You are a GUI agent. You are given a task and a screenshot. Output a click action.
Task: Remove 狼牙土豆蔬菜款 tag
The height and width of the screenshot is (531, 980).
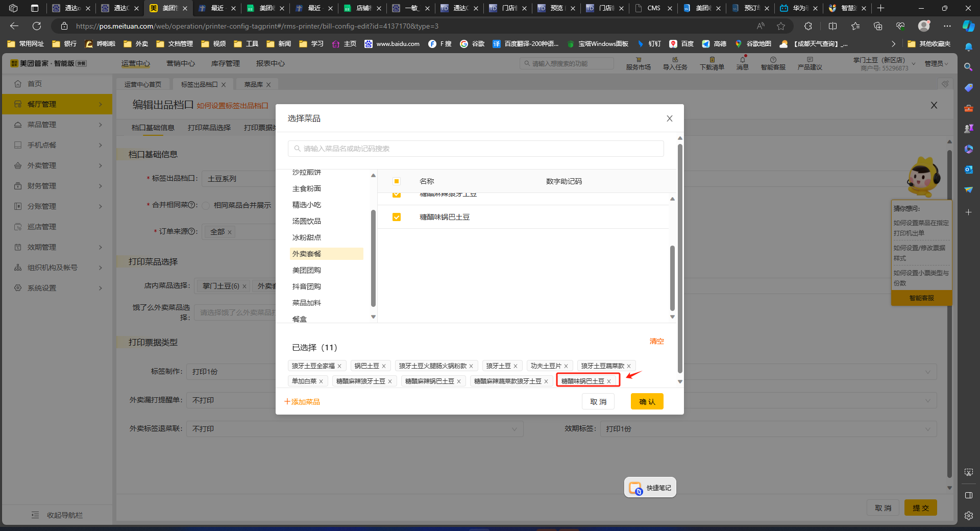coord(629,366)
